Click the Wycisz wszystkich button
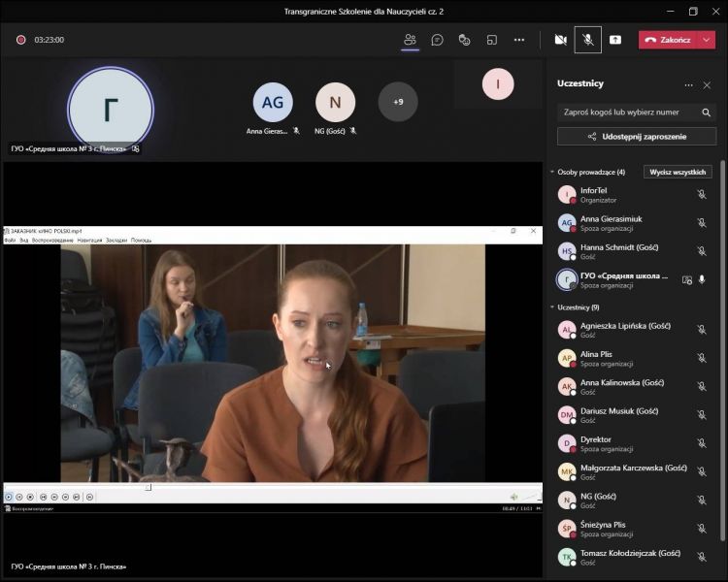The height and width of the screenshot is (582, 728). 678,172
